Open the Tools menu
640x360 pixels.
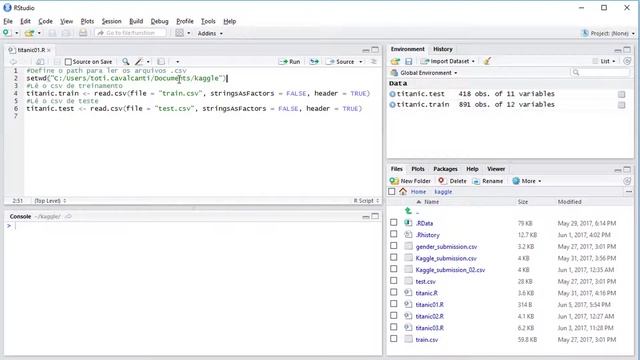coord(208,21)
